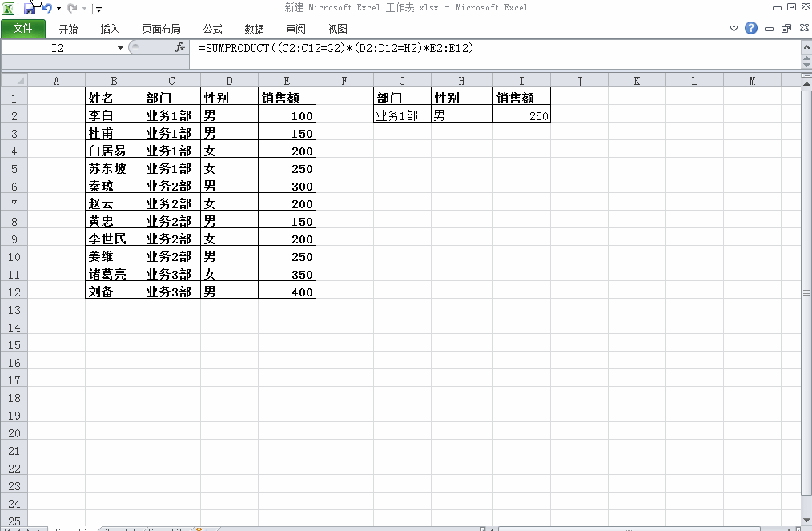Click the Undo icon
Screen dimensions: 812x531
point(46,7)
